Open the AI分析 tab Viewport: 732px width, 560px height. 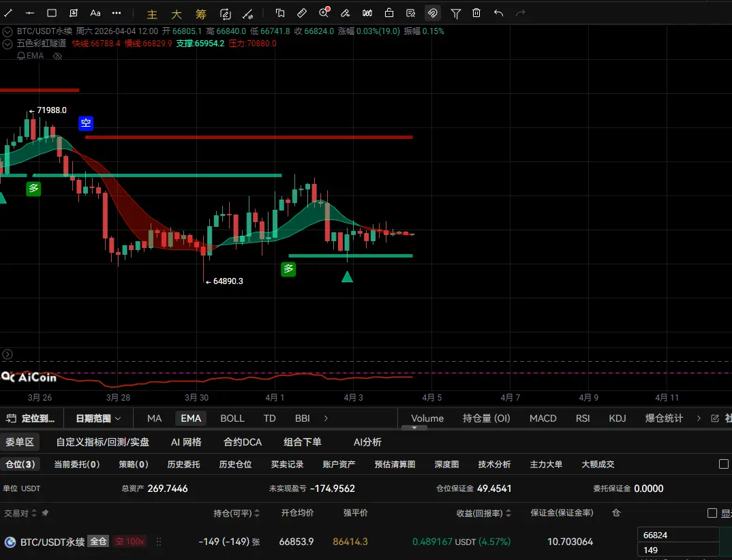(367, 442)
